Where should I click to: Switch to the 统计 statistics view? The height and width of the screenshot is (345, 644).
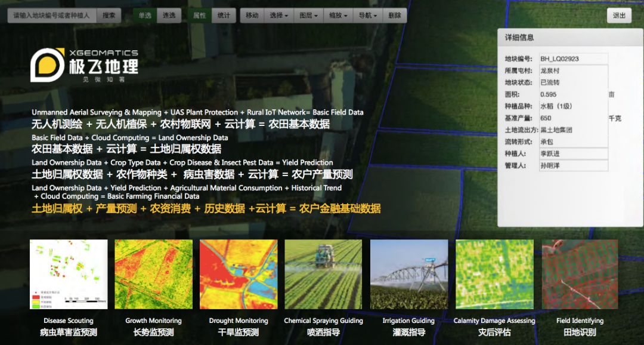(x=224, y=16)
